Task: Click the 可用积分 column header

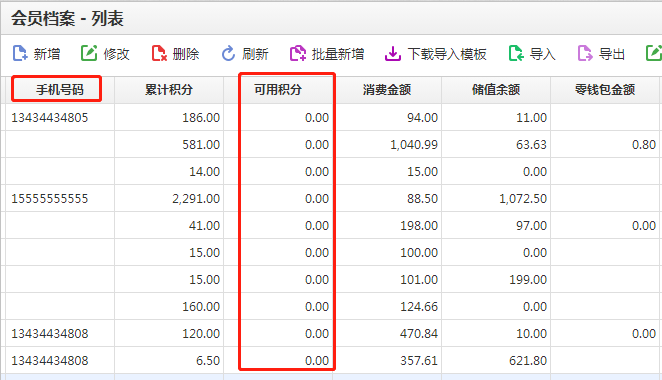Action: tap(278, 90)
